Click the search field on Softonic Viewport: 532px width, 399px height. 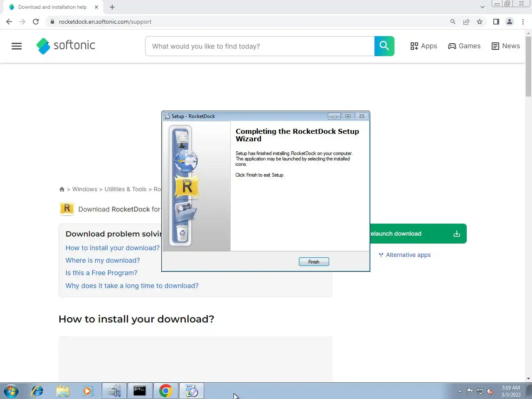(x=260, y=46)
